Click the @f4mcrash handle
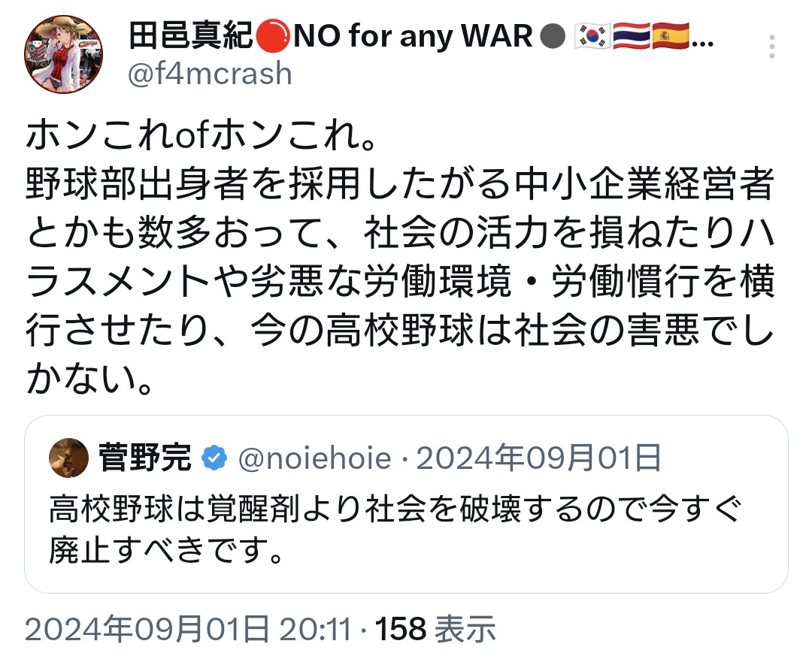The width and height of the screenshot is (812, 662). point(211,74)
